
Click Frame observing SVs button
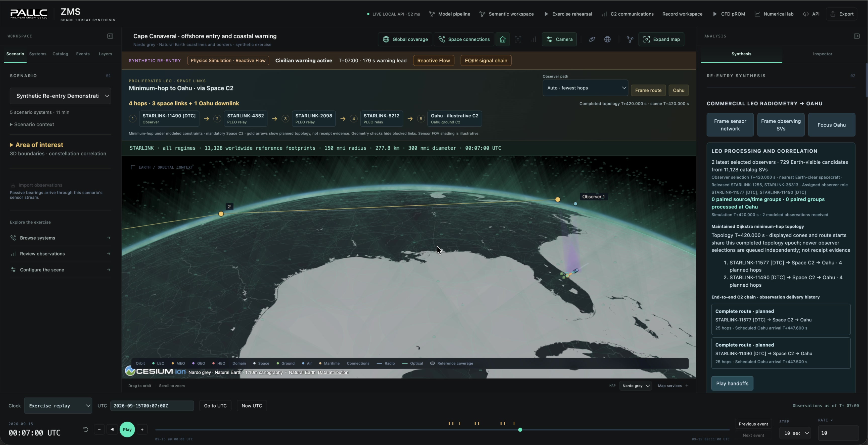point(781,125)
